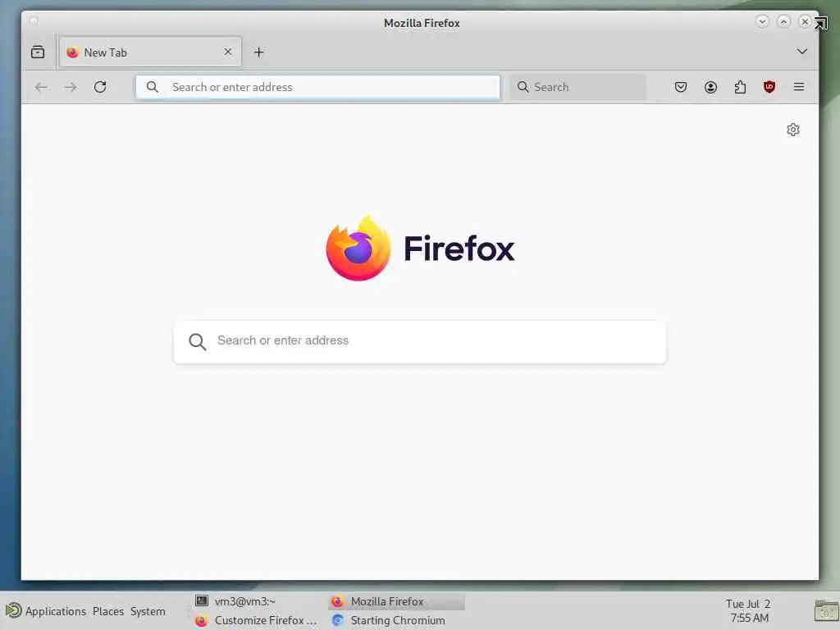Click the date and time clock
This screenshot has width=840, height=630.
click(x=749, y=610)
